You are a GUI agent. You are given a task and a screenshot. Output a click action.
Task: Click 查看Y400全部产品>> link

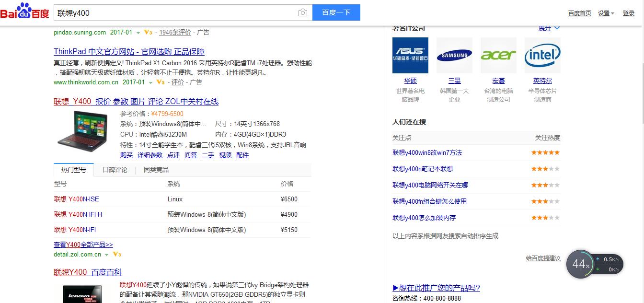(83, 245)
